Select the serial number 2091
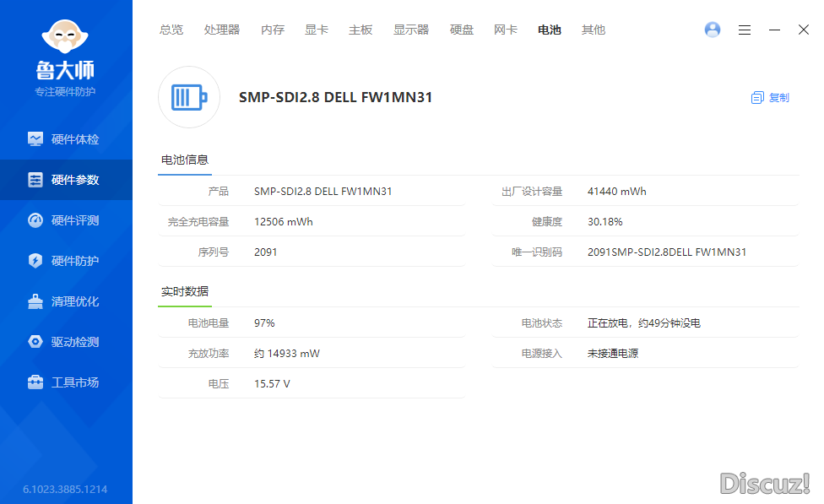The image size is (824, 504). (266, 252)
